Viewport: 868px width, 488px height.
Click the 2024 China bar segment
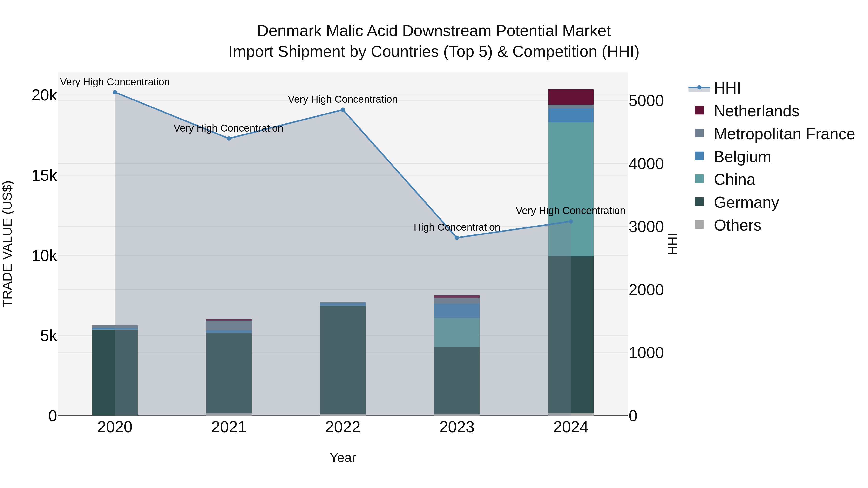coord(571,189)
